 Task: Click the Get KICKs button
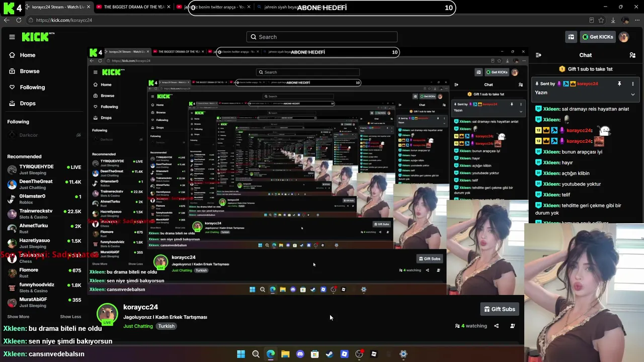pos(597,37)
